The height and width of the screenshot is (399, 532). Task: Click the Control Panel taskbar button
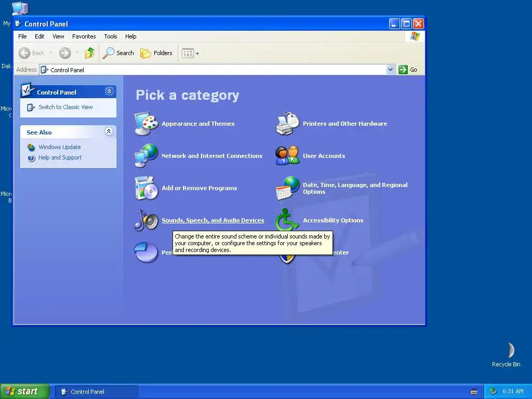tap(96, 392)
